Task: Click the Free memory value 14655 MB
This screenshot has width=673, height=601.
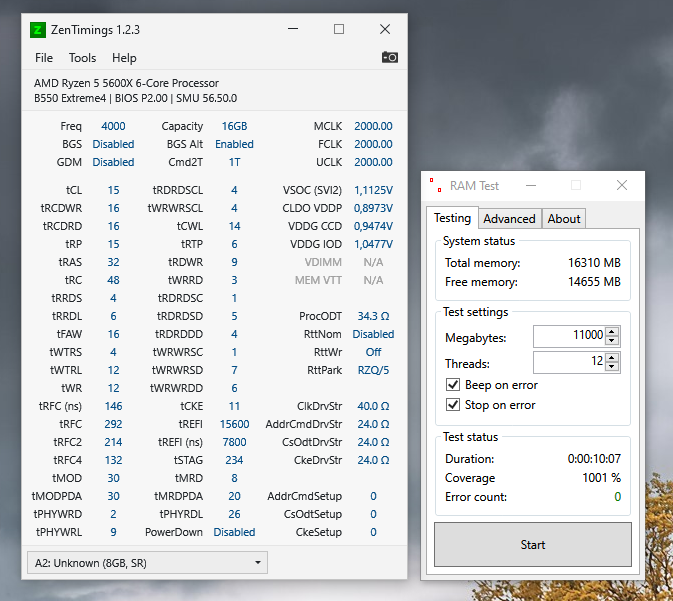Action: [x=594, y=282]
